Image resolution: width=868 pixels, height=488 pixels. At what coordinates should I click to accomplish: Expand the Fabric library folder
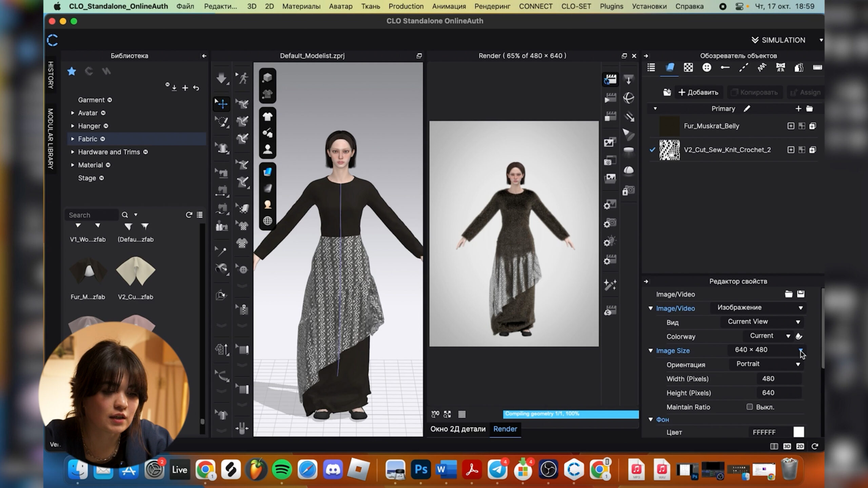click(73, 139)
